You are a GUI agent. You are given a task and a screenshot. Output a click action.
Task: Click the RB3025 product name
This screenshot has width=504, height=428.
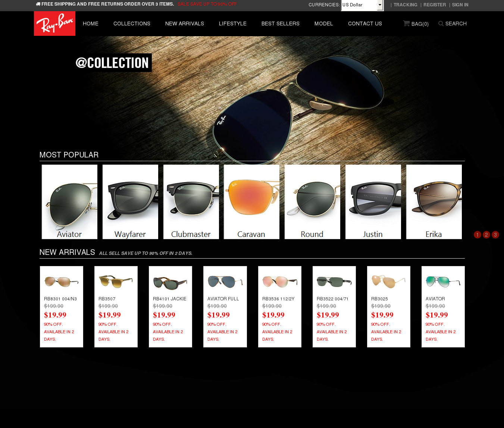(x=380, y=299)
